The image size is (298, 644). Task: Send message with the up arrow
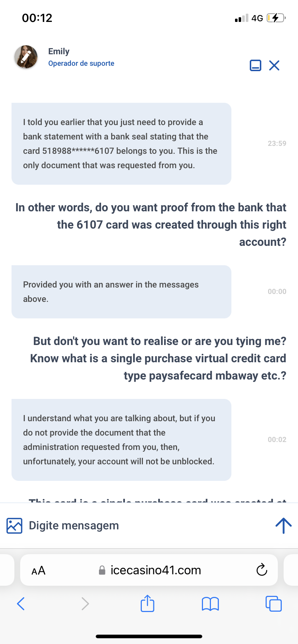coord(283,526)
